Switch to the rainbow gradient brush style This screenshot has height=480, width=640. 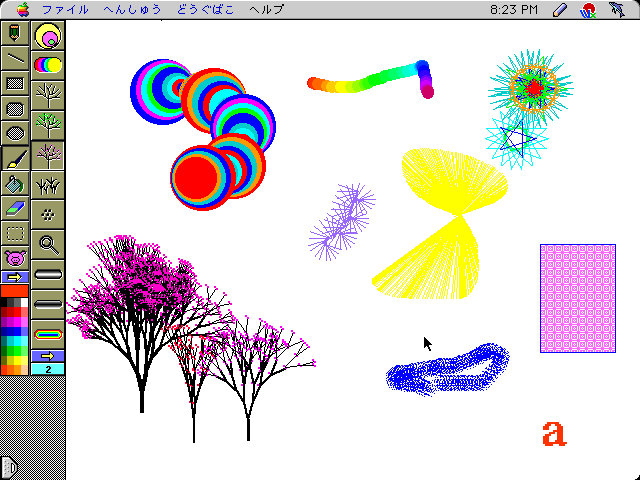(47, 65)
